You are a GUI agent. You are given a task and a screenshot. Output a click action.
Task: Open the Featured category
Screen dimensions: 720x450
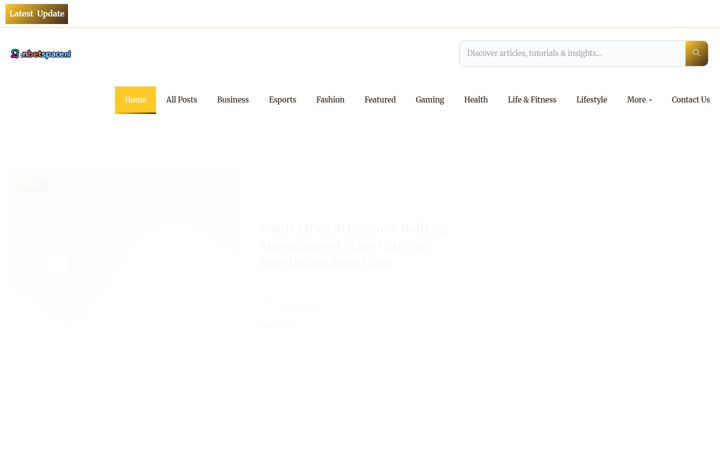380,100
